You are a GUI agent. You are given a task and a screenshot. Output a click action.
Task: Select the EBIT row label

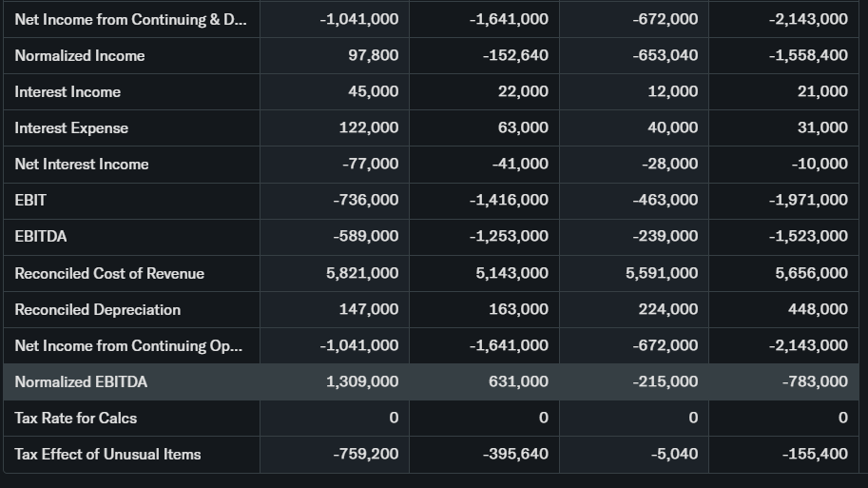[x=30, y=200]
